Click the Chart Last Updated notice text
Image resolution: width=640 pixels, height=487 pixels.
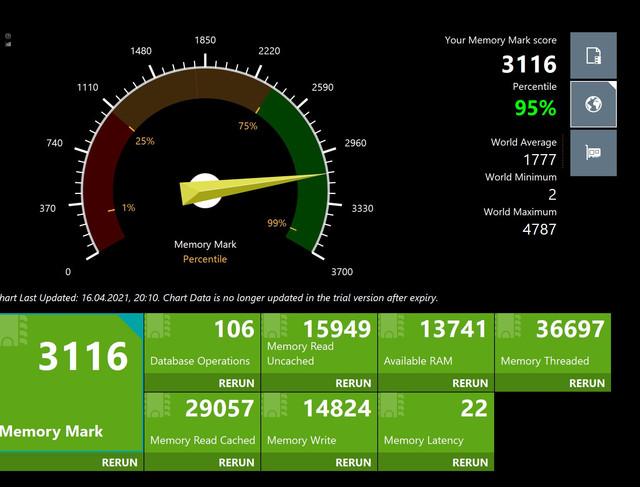[219, 298]
